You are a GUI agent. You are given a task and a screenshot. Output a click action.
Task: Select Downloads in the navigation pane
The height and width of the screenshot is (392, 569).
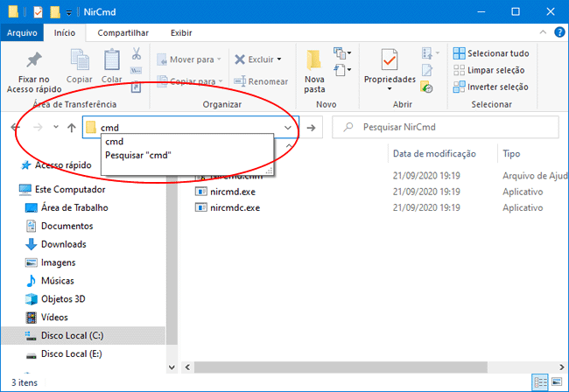pos(63,244)
